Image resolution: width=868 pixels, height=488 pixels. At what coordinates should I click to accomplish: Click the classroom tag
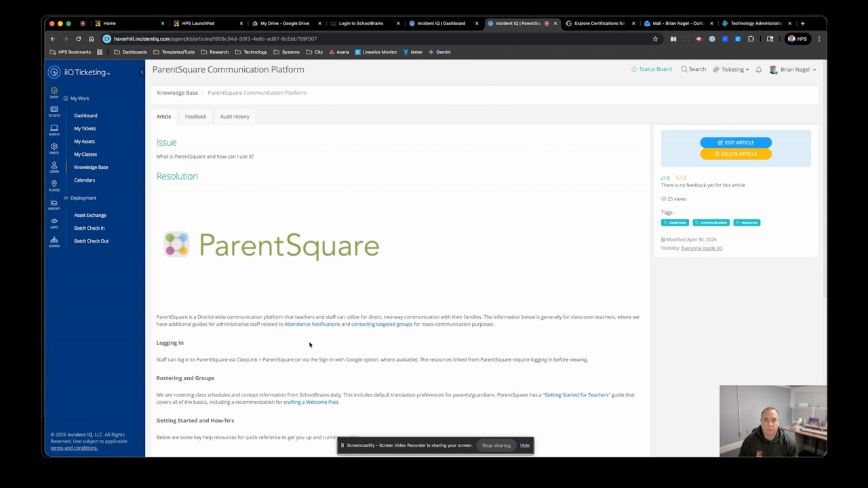(675, 222)
